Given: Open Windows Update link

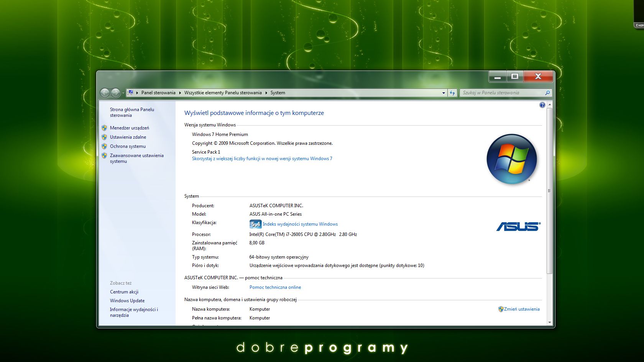Looking at the screenshot, I should (127, 301).
